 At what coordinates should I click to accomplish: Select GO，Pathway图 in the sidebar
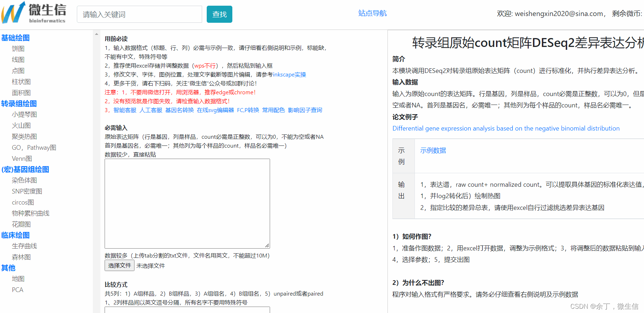coord(34,148)
